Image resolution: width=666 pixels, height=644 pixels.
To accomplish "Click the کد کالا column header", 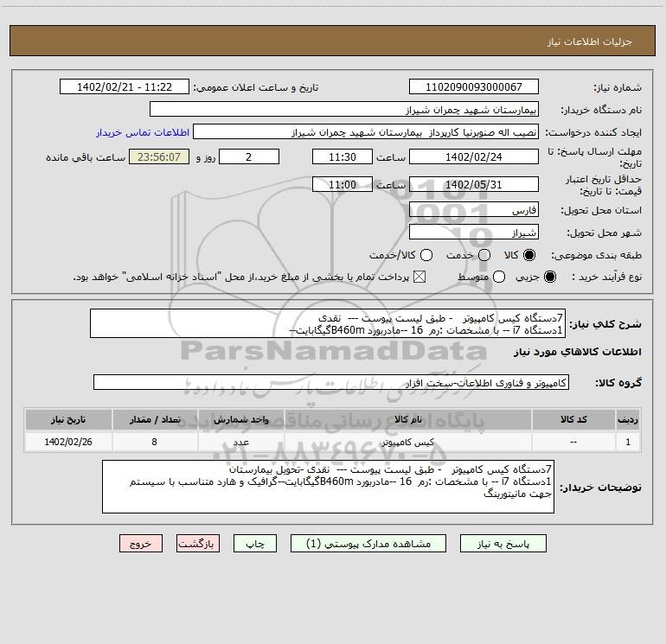I will click(573, 420).
